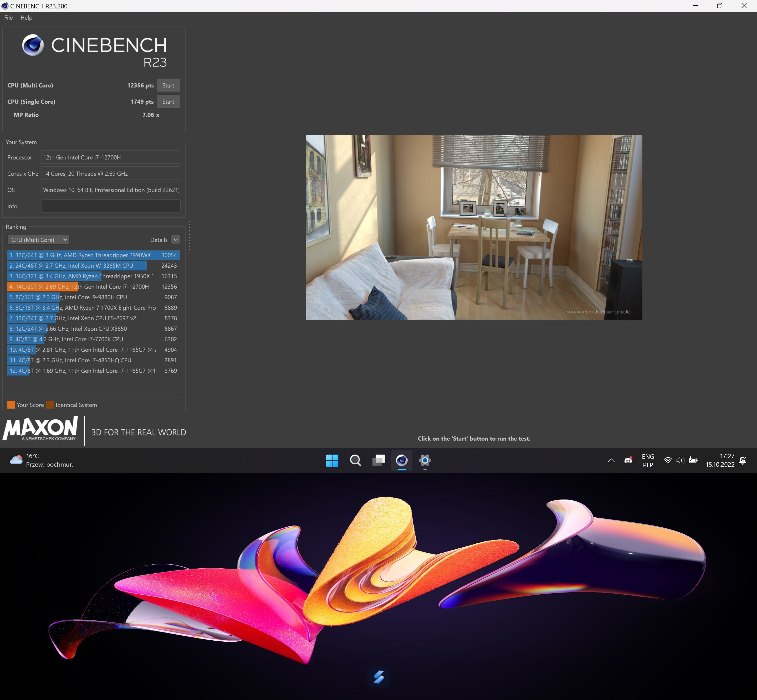Screen dimensions: 757x700
Task: Click the panel splitter dotted handle
Action: (190, 236)
